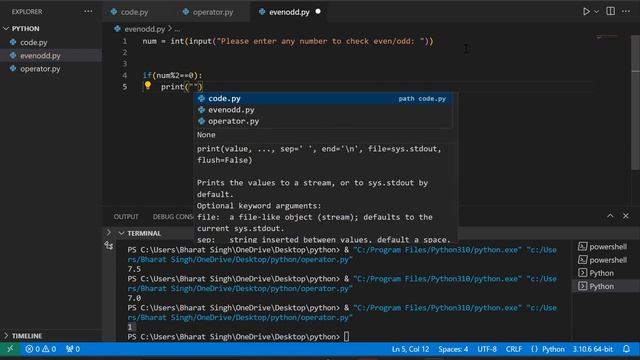Image resolution: width=640 pixels, height=360 pixels.
Task: Change the UTF-8 file encoding
Action: (487, 349)
